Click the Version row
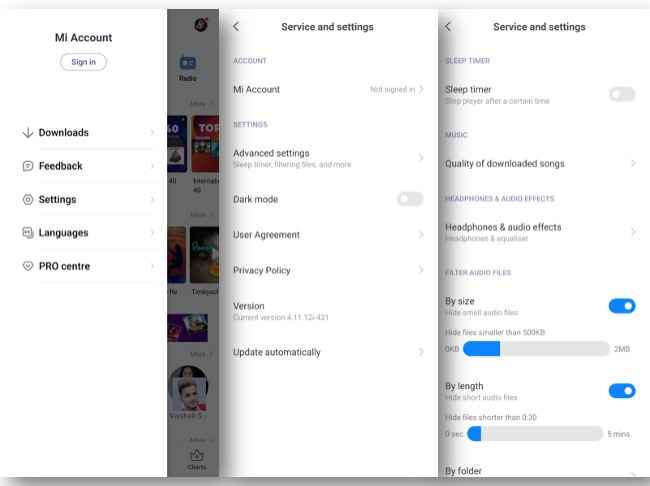 (328, 311)
